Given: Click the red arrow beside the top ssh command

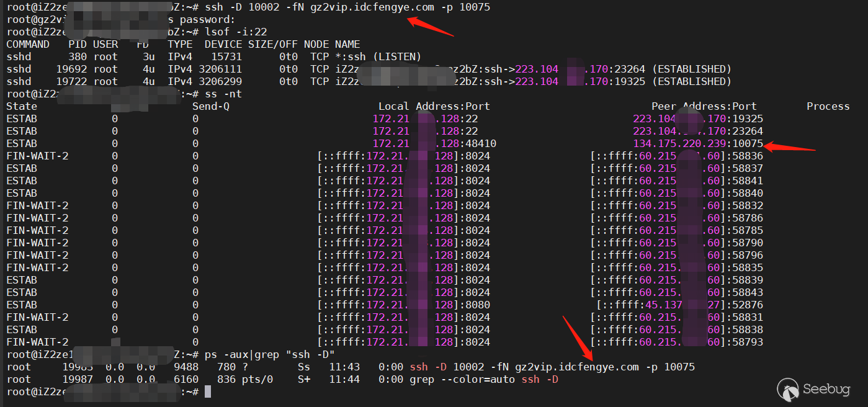Looking at the screenshot, I should (x=430, y=27).
